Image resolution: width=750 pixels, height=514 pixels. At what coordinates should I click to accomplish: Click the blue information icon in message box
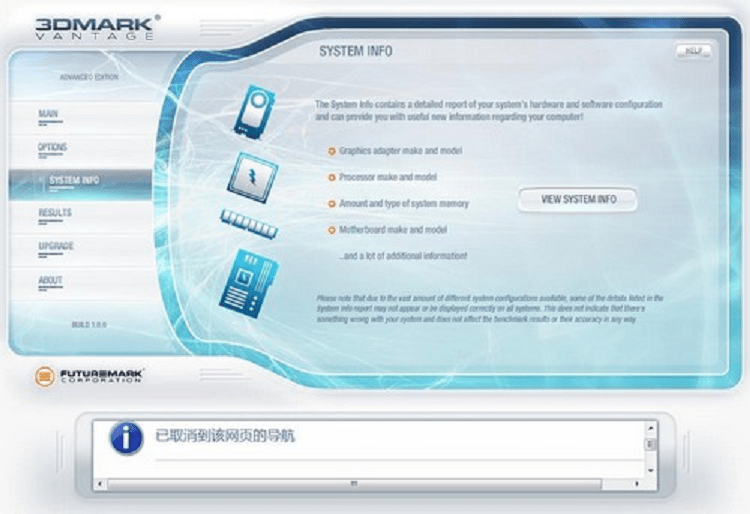click(x=126, y=437)
